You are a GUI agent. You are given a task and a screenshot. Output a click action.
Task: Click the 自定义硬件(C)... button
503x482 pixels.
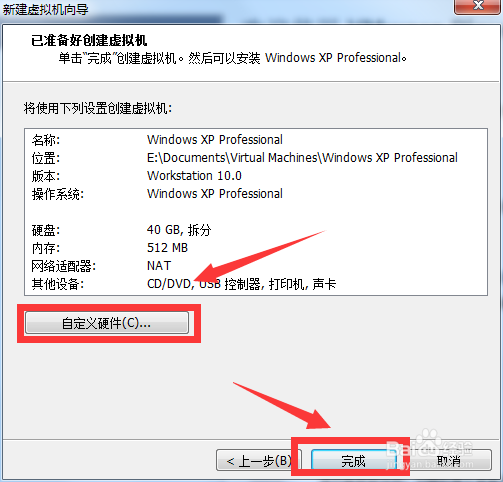click(107, 323)
